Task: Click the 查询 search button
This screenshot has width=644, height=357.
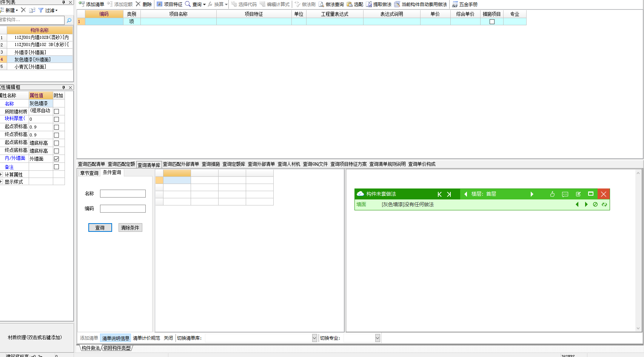Action: (x=100, y=228)
